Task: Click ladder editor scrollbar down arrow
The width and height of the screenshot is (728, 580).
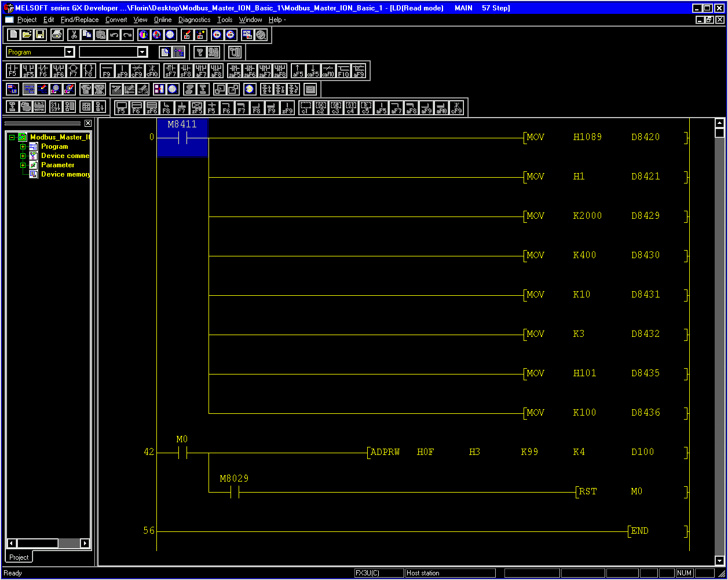Action: pos(720,560)
